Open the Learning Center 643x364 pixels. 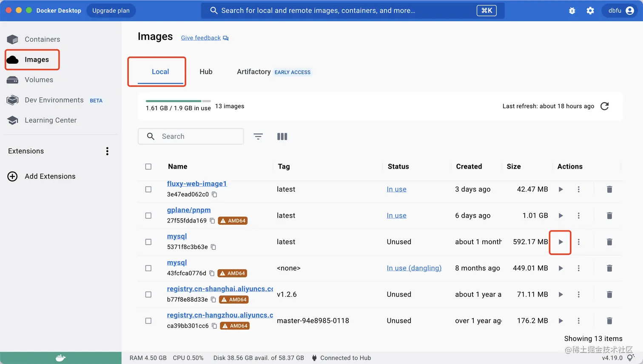51,120
